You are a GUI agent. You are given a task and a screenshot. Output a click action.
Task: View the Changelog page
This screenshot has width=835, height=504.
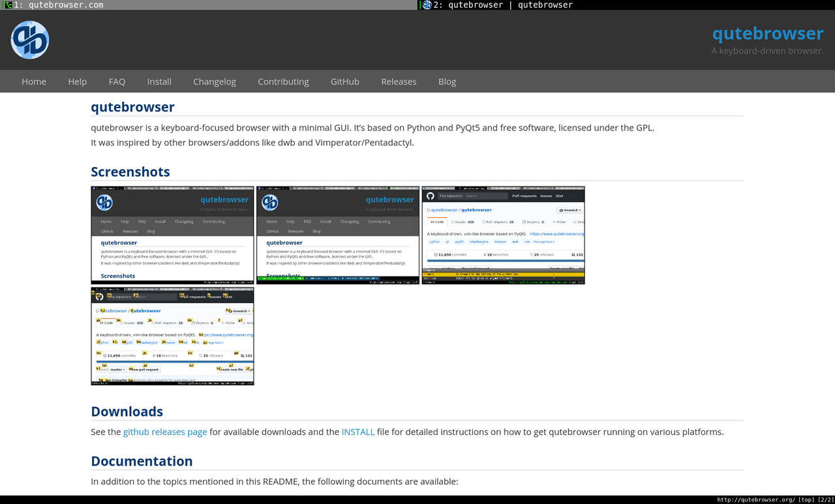(215, 82)
